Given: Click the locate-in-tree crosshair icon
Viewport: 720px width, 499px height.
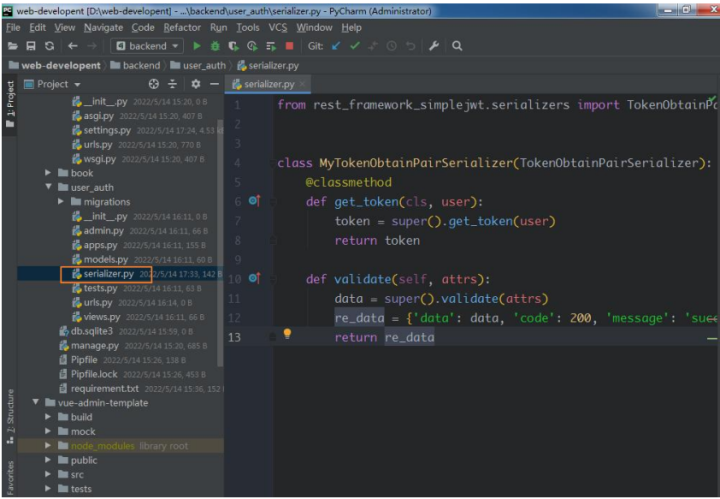Looking at the screenshot, I should pos(154,84).
